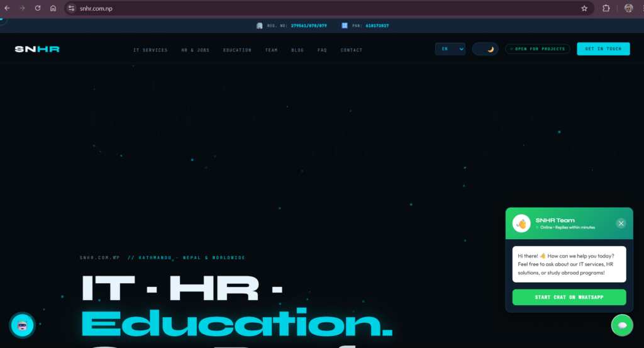Click the registration number 279561/078/079

[x=309, y=25]
